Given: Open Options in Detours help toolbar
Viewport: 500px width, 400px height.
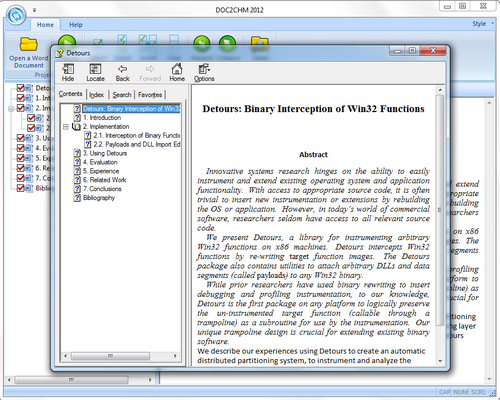Looking at the screenshot, I should pos(204,72).
